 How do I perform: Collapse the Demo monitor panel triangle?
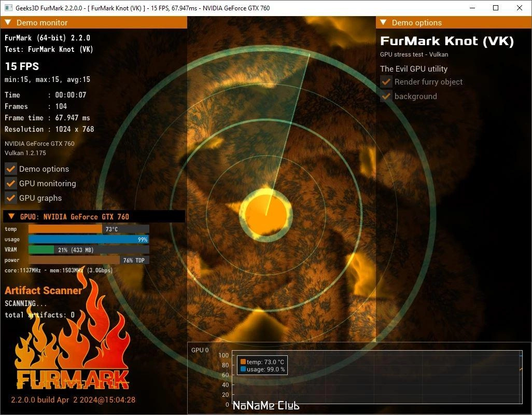8,22
